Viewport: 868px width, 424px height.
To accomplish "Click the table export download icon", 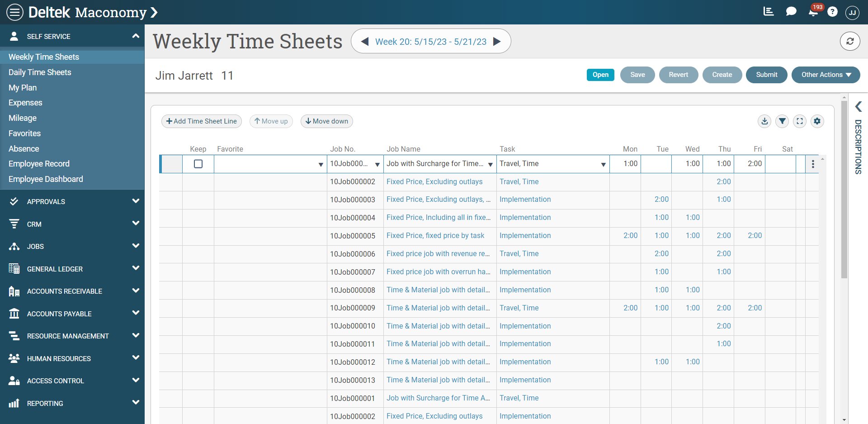I will (x=764, y=121).
